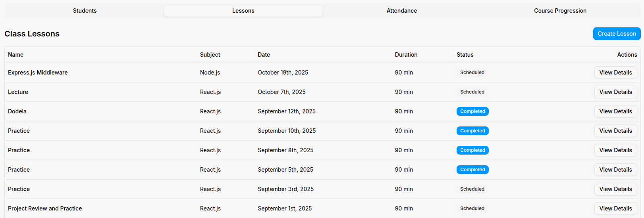Screen dimensions: 644x218
Task: Click the Name column header
Action: coord(16,55)
